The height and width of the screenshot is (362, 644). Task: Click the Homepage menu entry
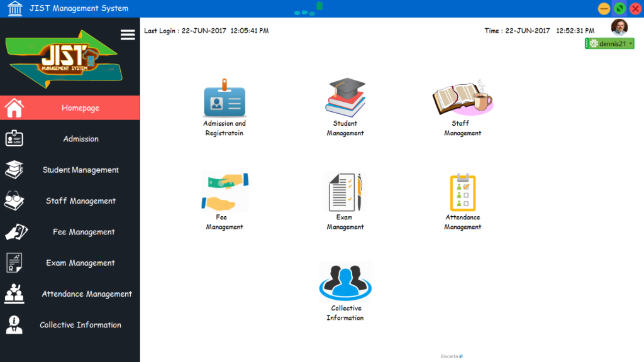[80, 107]
